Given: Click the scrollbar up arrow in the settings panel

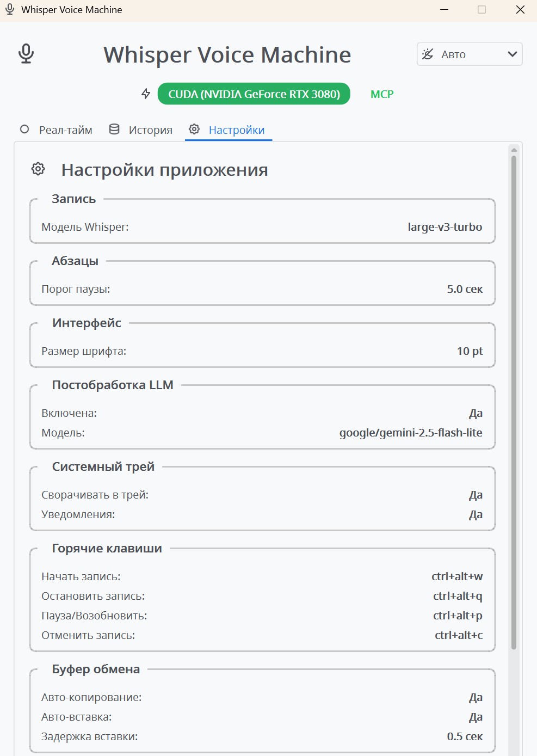Looking at the screenshot, I should click(x=514, y=150).
